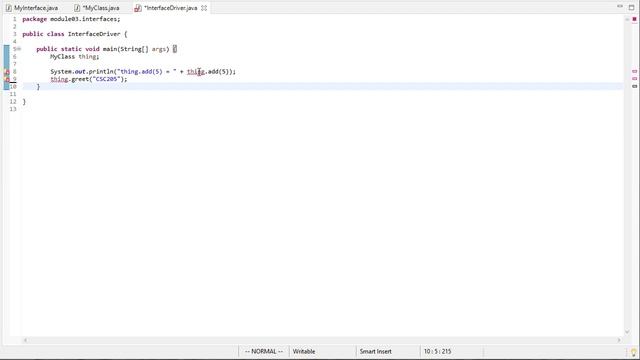
Task: Click the Java file icon on InterfaceDriver.java tab
Action: 138,8
